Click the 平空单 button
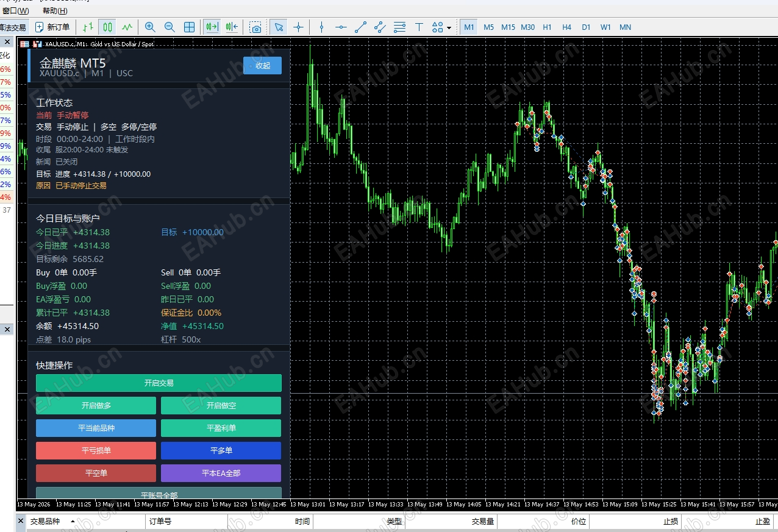Screen dimensions: 778x532 [96, 473]
